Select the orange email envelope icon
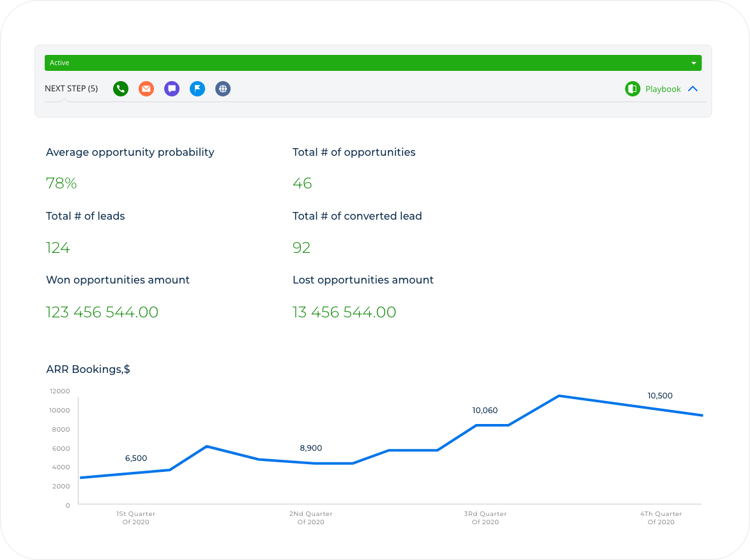This screenshot has height=560, width=750. (146, 89)
